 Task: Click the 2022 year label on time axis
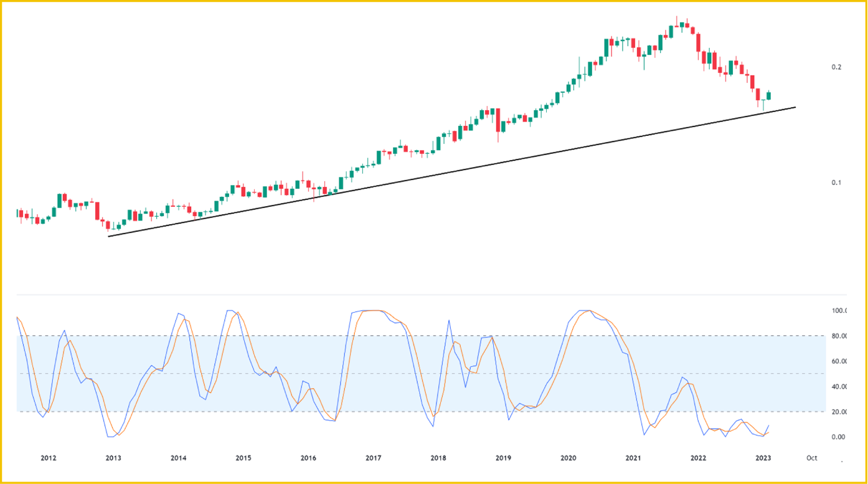[x=698, y=458]
